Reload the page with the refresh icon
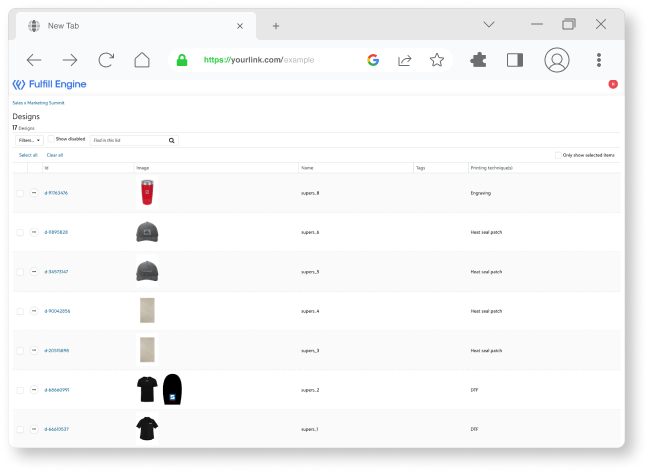649x472 pixels. point(106,60)
